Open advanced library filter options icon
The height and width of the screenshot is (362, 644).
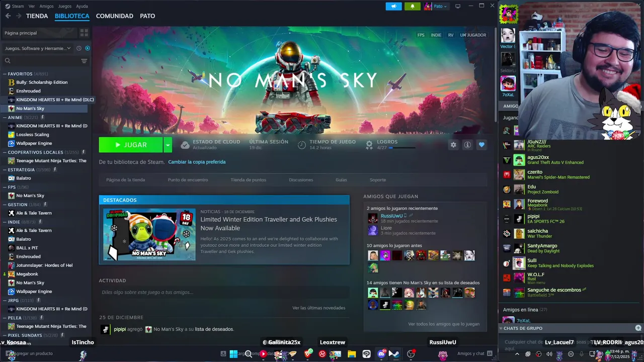point(84,61)
